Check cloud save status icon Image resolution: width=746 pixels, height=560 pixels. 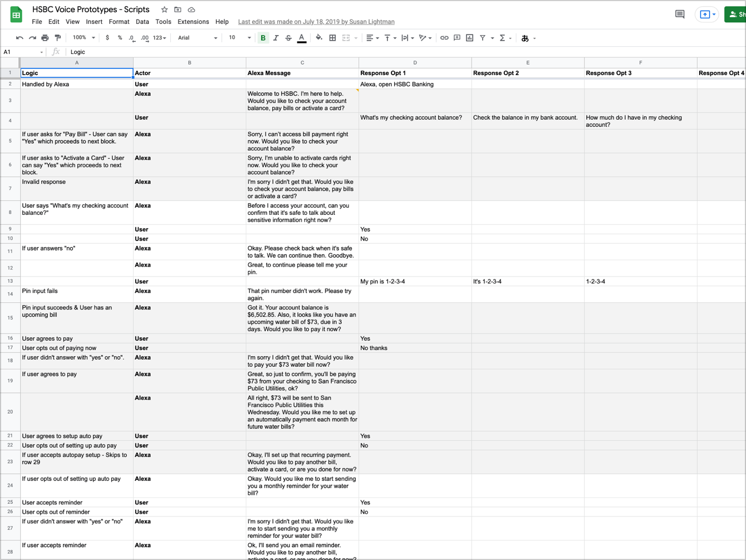(191, 9)
